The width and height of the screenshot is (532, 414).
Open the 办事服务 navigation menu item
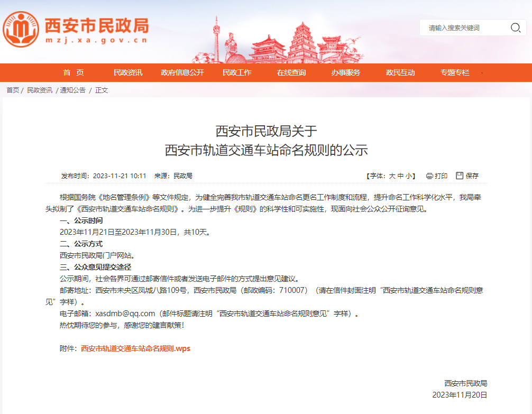coord(345,72)
